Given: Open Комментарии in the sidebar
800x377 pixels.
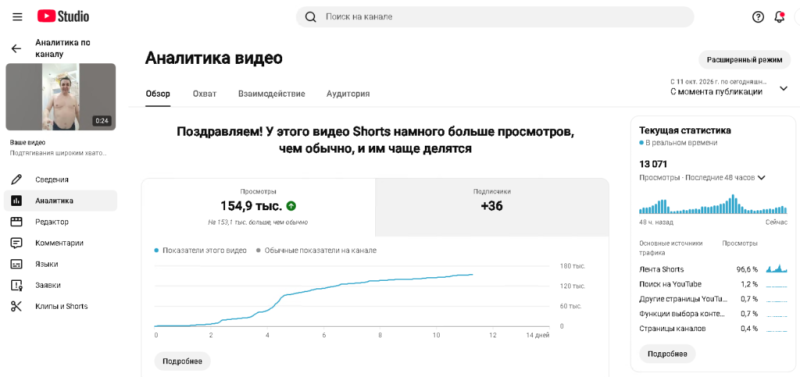Looking at the screenshot, I should 60,243.
